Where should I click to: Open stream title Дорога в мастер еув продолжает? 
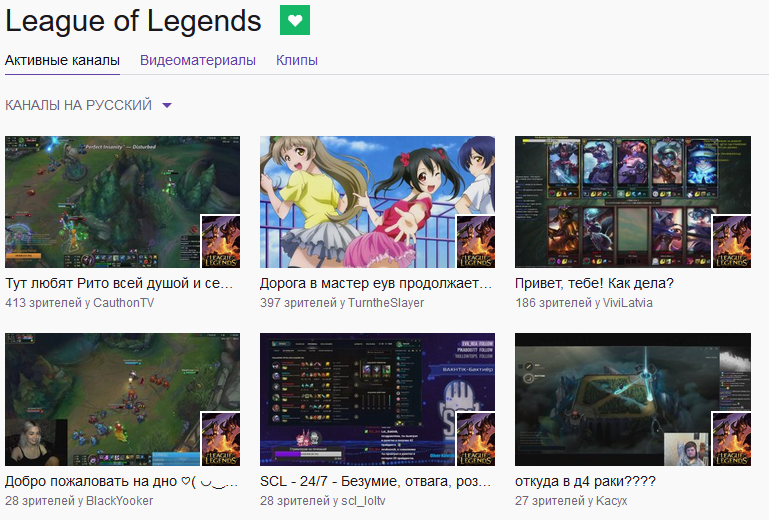click(x=376, y=284)
